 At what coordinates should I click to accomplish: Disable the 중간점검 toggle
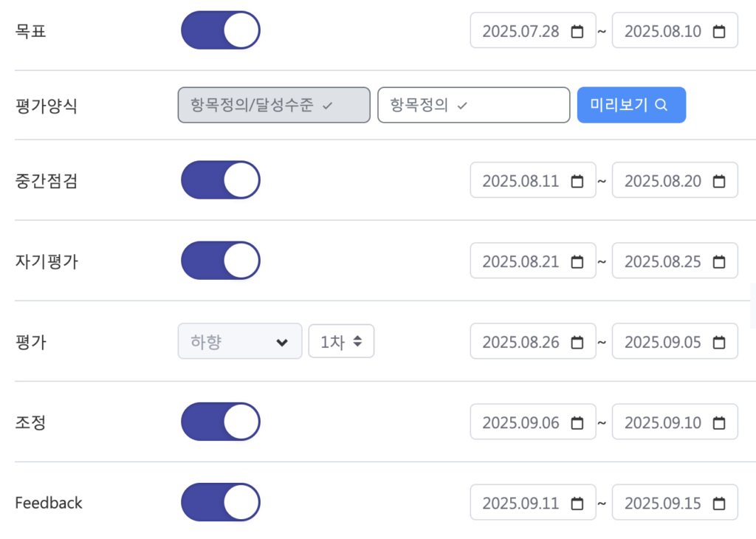(x=221, y=180)
